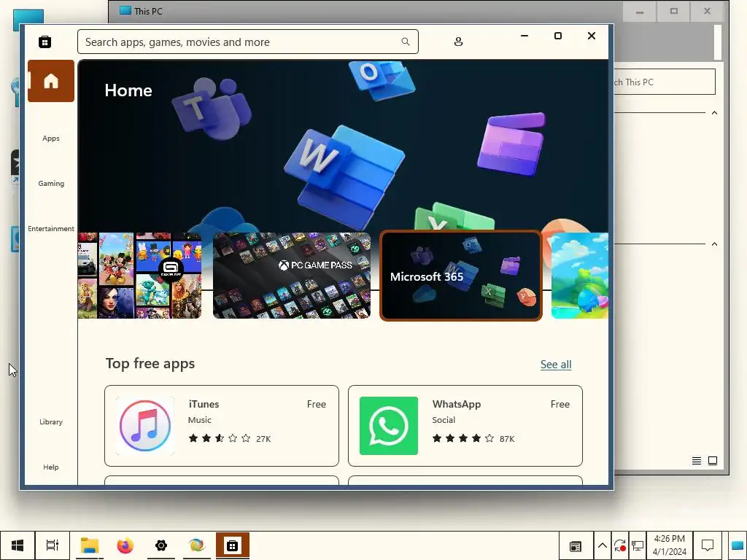Click the iTunes star rating
Viewport: 747px width, 560px height.
pos(219,438)
